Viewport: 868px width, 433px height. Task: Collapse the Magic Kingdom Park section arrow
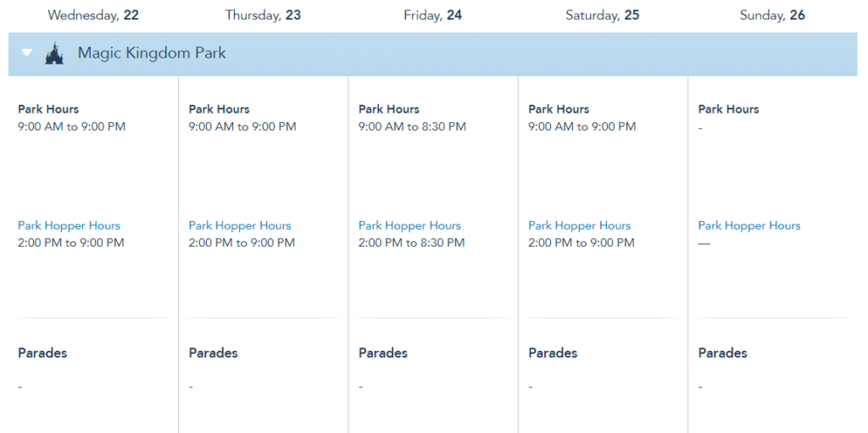coord(27,53)
